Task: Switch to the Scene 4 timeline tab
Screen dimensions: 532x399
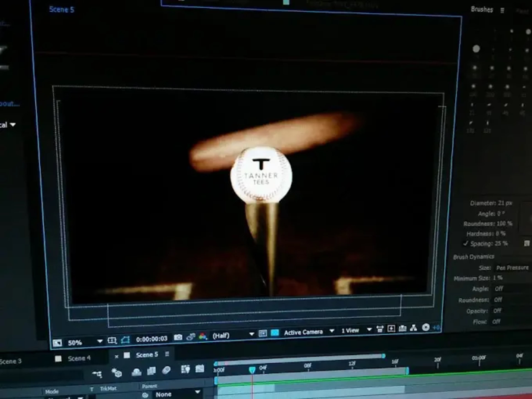Action: 79,358
